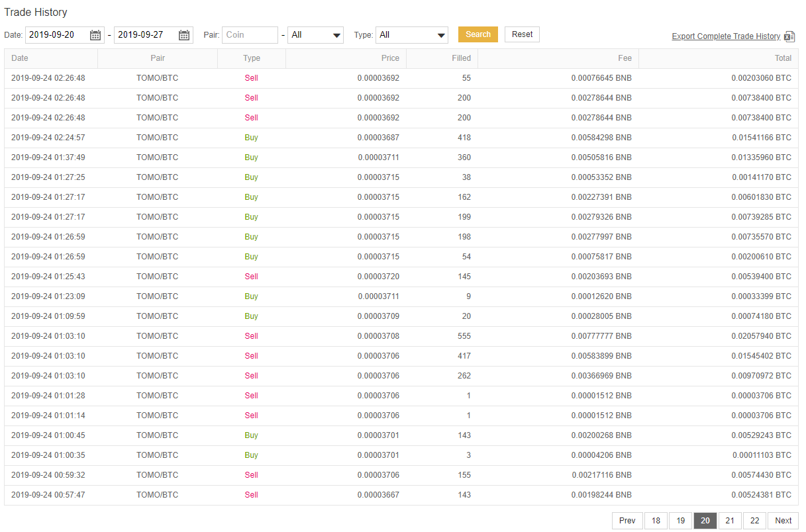Viewport: 806px width, 532px height.
Task: Click price 0.00003709
Action: pyautogui.click(x=378, y=316)
